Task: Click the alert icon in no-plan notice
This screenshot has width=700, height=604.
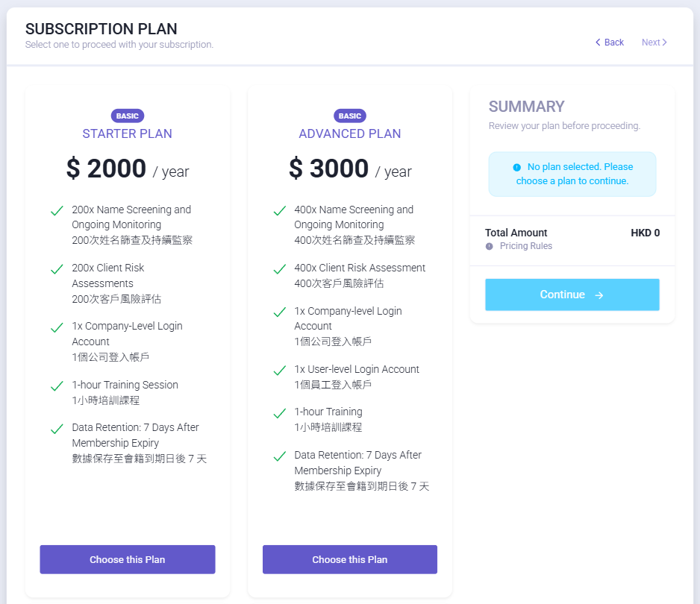Action: pyautogui.click(x=517, y=167)
